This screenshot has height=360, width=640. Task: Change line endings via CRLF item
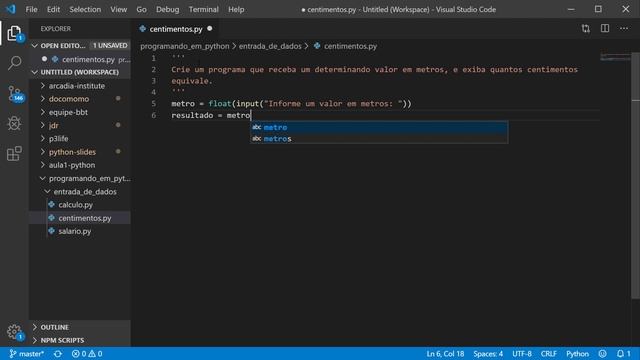(549, 353)
